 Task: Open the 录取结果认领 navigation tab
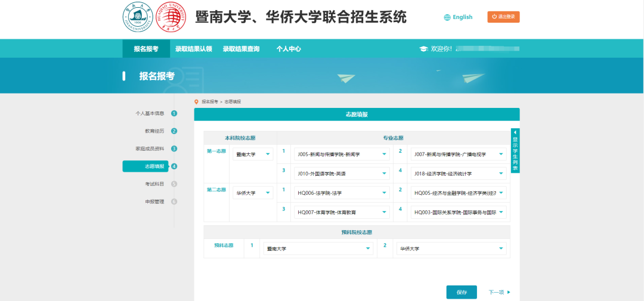pyautogui.click(x=193, y=49)
